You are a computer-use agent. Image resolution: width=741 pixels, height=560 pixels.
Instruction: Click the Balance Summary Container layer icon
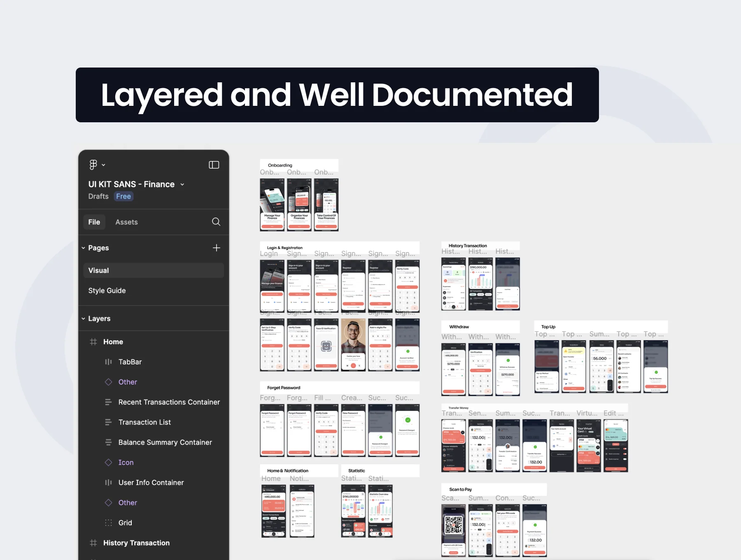pyautogui.click(x=108, y=443)
